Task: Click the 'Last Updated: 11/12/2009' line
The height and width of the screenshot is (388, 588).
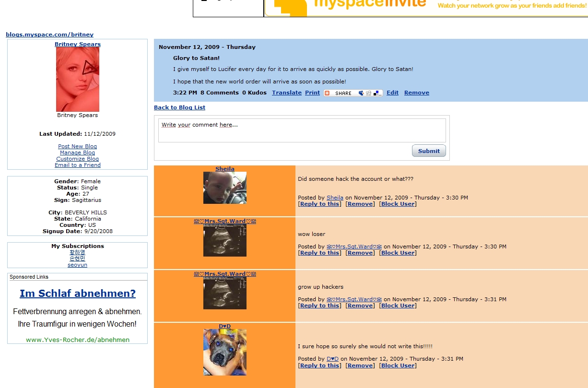Action: [x=78, y=134]
